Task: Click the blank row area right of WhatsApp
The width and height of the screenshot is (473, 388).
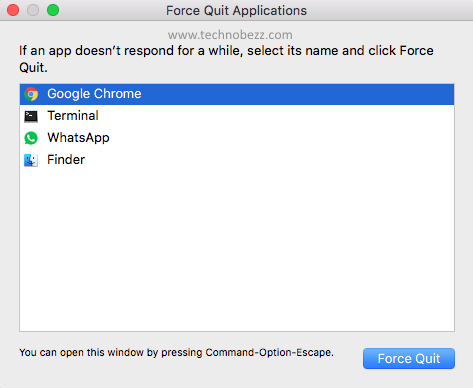Action: pyautogui.click(x=282, y=138)
